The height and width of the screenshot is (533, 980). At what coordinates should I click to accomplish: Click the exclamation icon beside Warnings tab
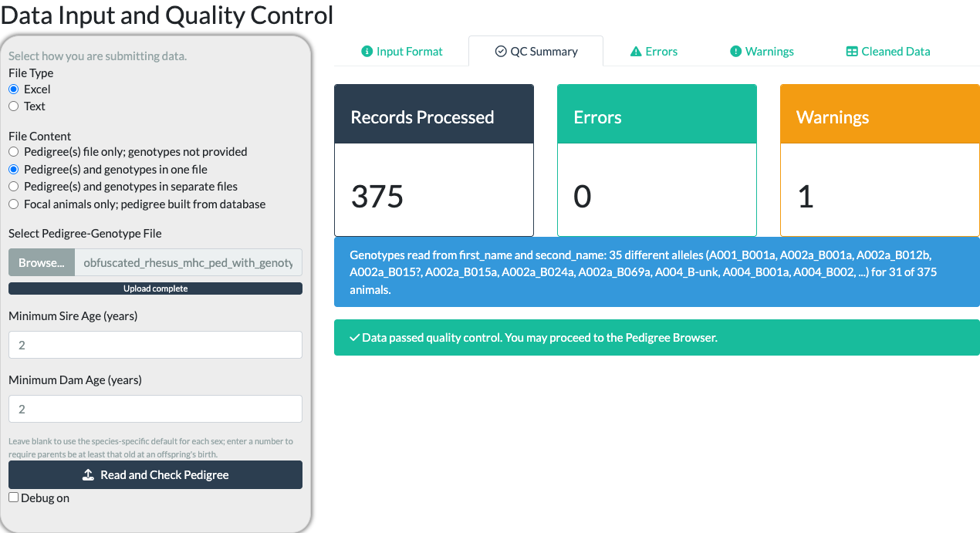(735, 52)
